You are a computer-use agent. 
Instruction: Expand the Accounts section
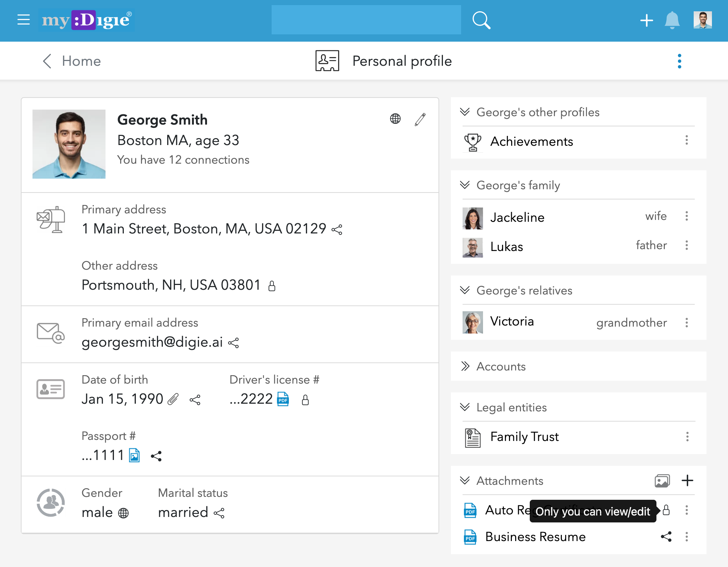click(465, 366)
